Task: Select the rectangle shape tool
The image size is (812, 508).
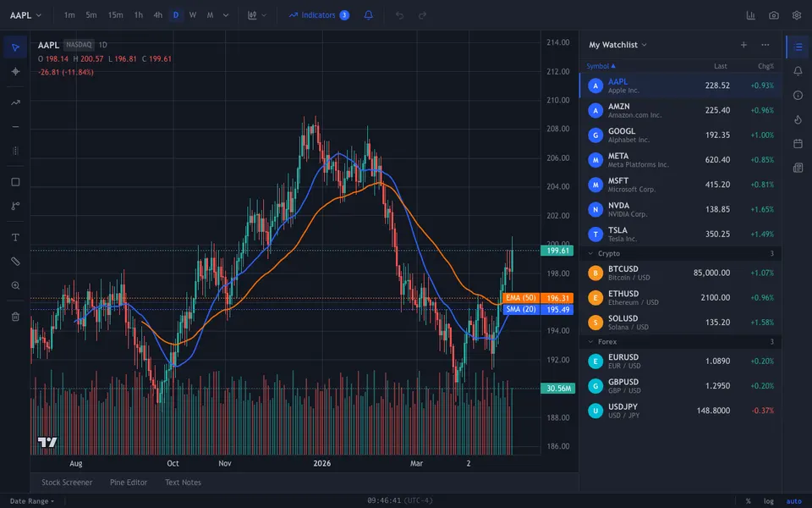Action: tap(15, 182)
